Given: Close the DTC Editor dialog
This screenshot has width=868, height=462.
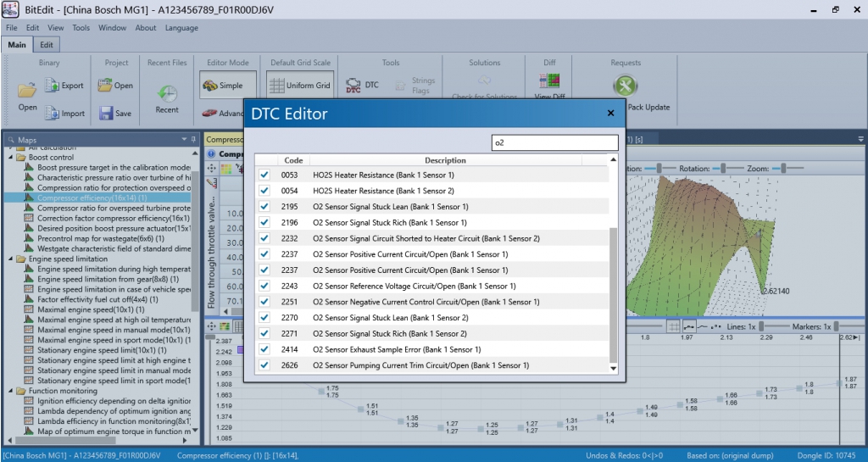Looking at the screenshot, I should [610, 113].
